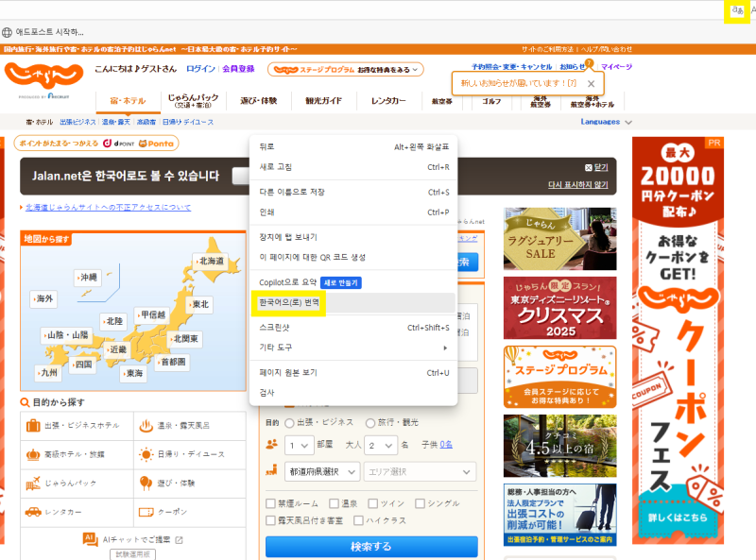Click the business hotel briefcase icon
This screenshot has height=560, width=756.
[x=33, y=426]
